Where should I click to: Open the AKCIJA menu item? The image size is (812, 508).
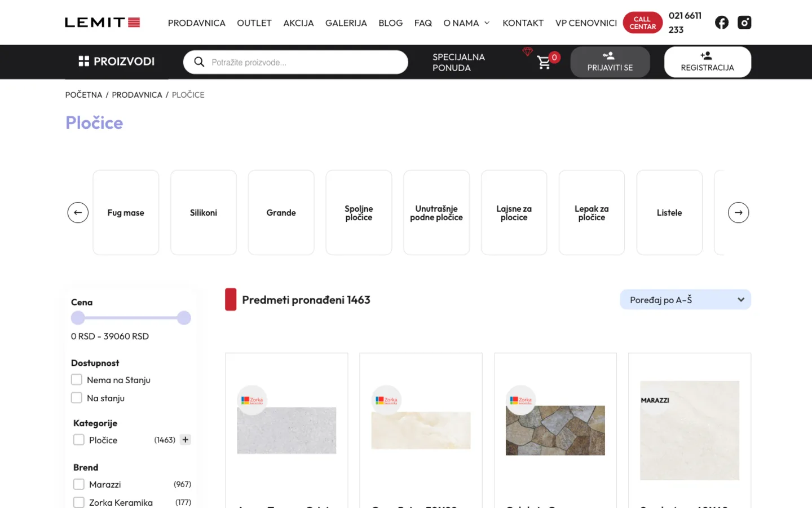(298, 23)
